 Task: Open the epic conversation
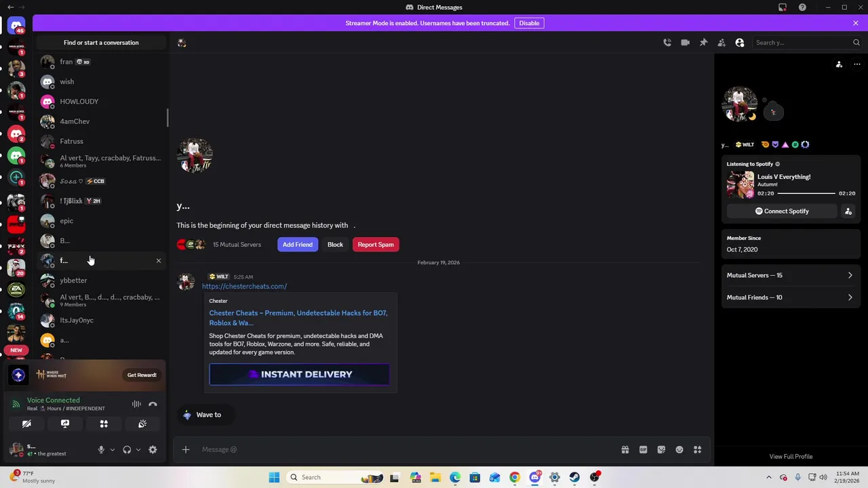click(101, 221)
